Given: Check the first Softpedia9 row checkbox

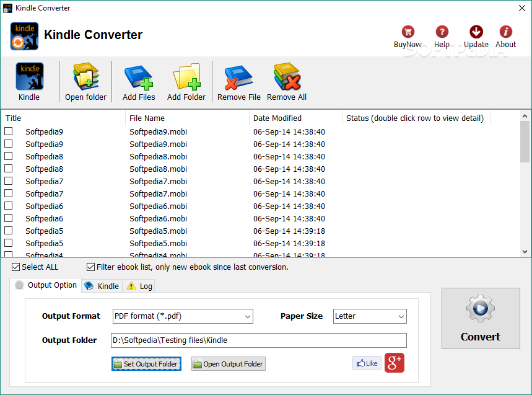Looking at the screenshot, I should coord(9,131).
